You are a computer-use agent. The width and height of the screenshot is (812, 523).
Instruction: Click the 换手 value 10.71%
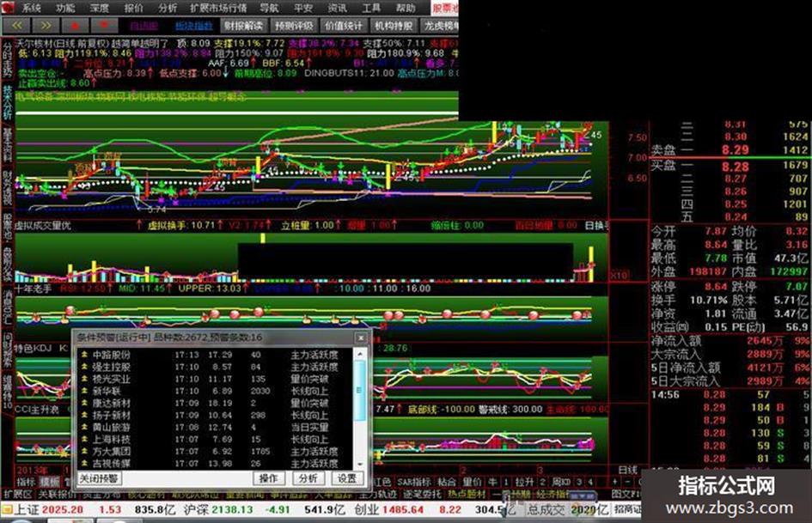[708, 300]
